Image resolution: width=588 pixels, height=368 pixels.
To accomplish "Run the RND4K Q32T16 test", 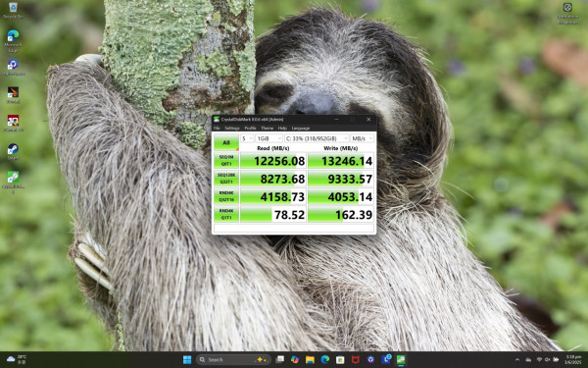I will click(226, 196).
